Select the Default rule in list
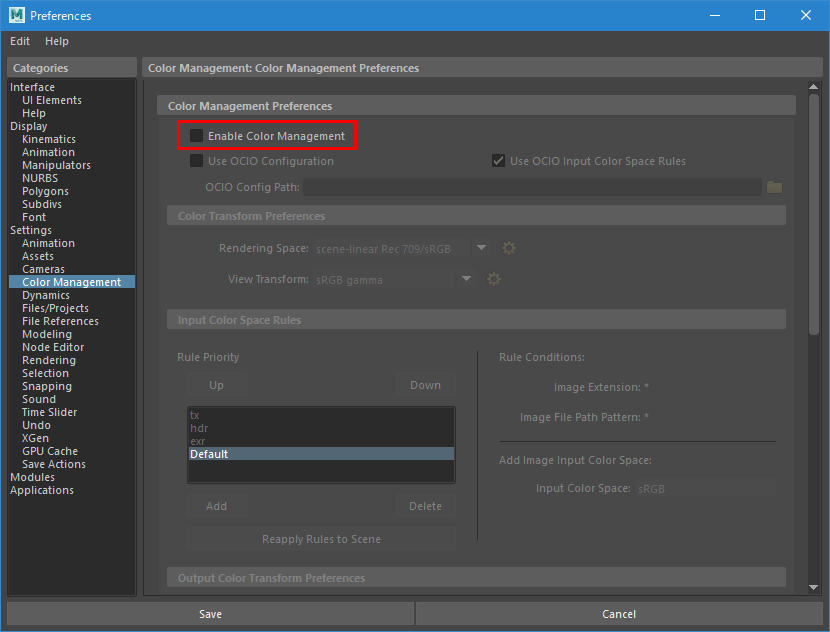 pos(320,454)
